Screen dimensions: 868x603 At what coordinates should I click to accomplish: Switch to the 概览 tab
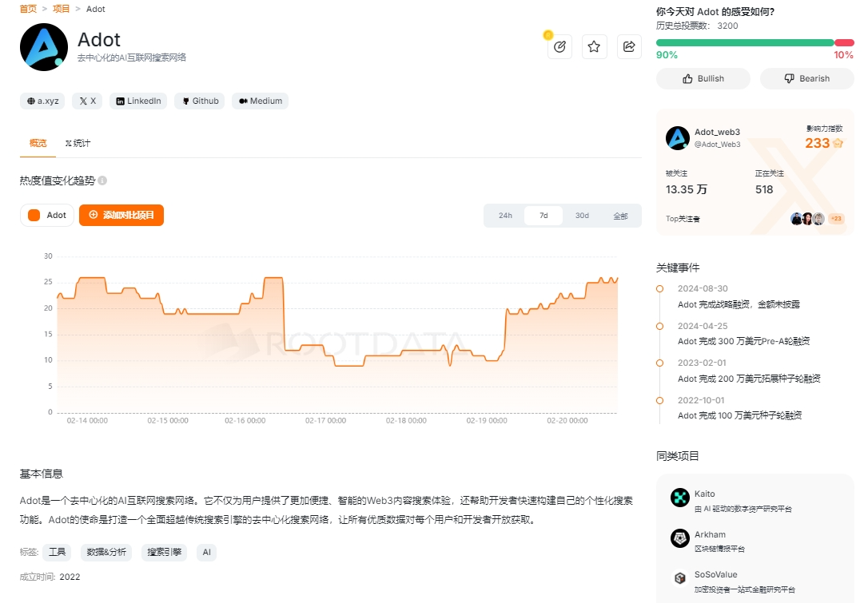coord(38,143)
